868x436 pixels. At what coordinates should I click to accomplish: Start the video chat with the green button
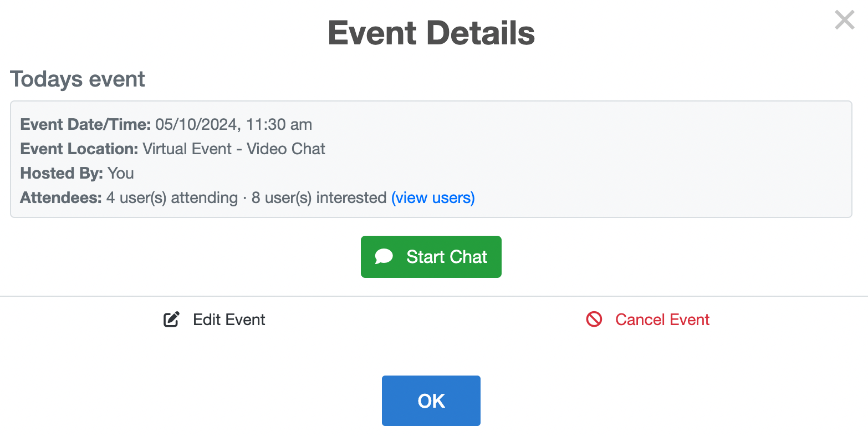431,257
